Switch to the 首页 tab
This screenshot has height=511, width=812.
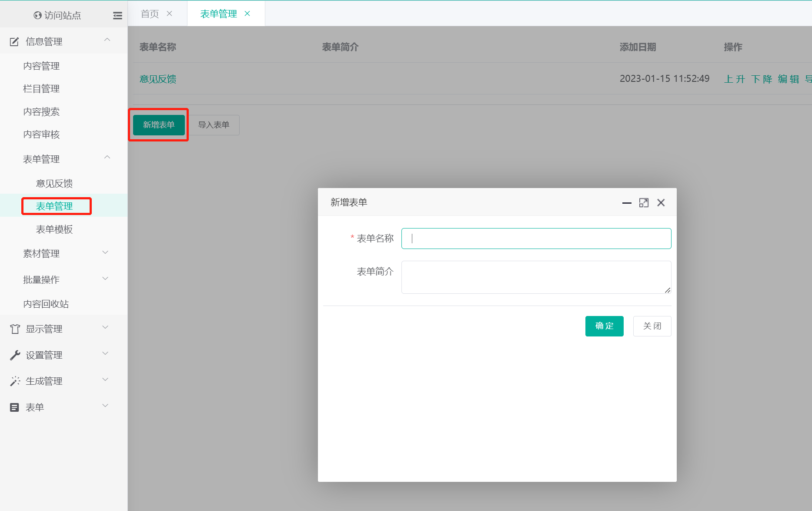(x=150, y=14)
